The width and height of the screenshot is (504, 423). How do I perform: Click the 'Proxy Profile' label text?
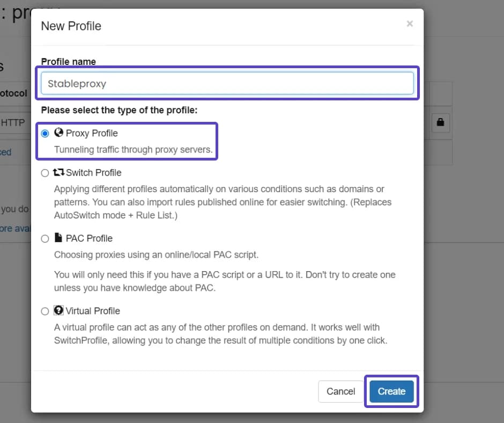92,133
